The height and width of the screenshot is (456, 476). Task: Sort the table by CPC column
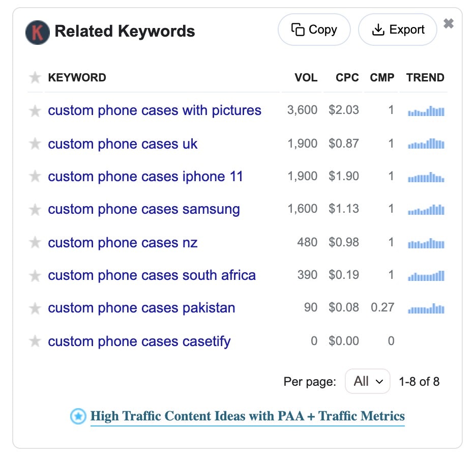click(347, 78)
